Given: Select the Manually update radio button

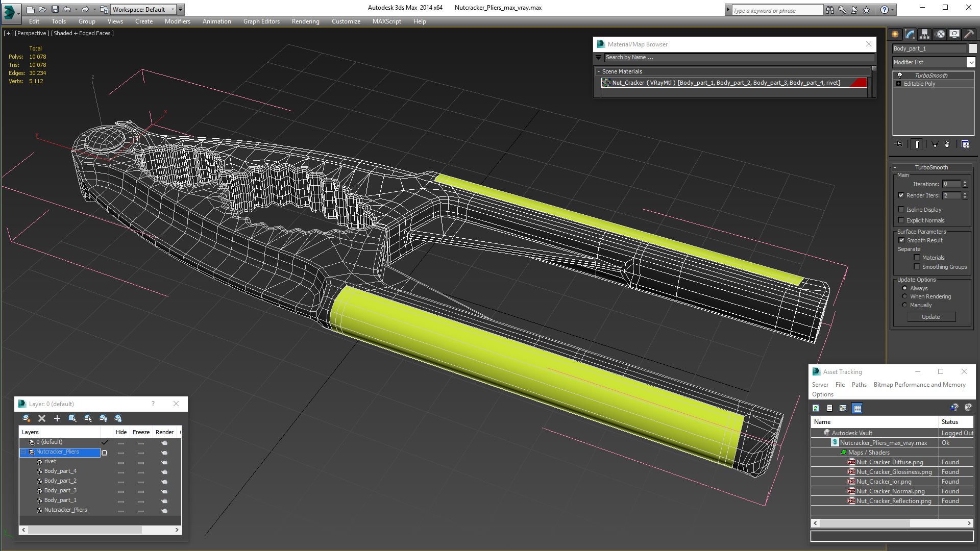Looking at the screenshot, I should point(905,305).
